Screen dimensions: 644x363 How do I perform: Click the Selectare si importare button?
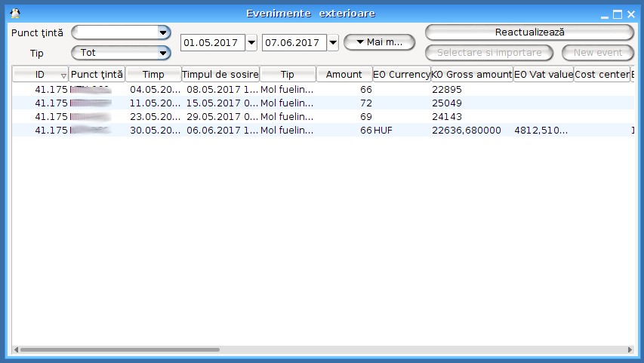(x=488, y=53)
